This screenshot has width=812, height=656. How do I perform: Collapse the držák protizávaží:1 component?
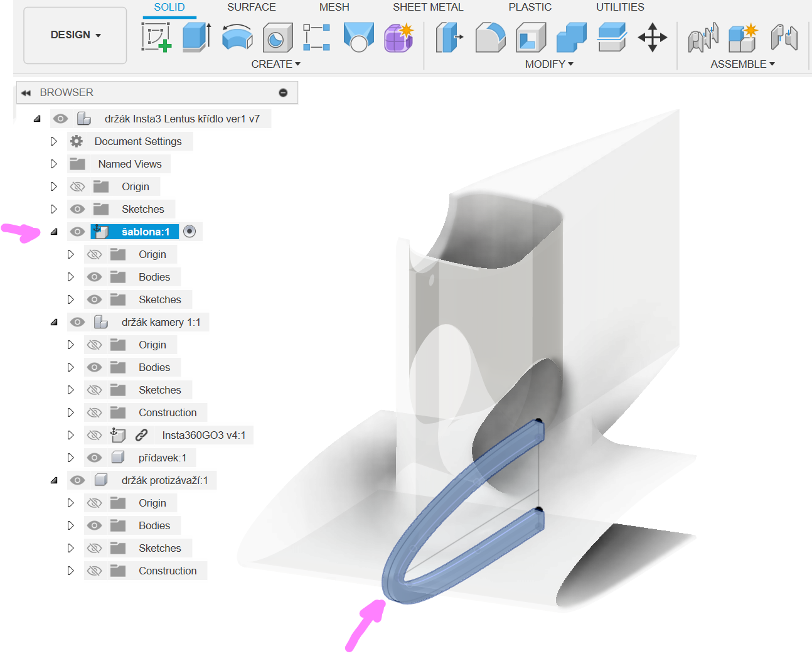pos(54,480)
